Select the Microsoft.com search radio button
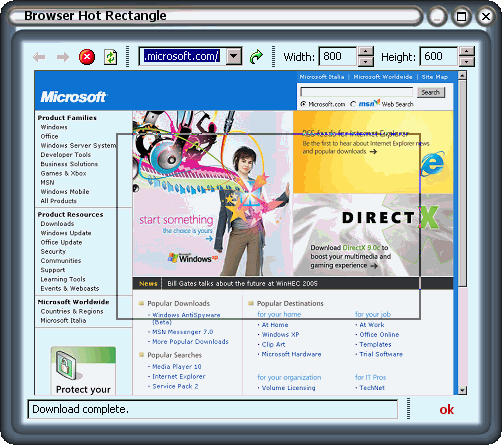This screenshot has height=445, width=502. coord(303,104)
